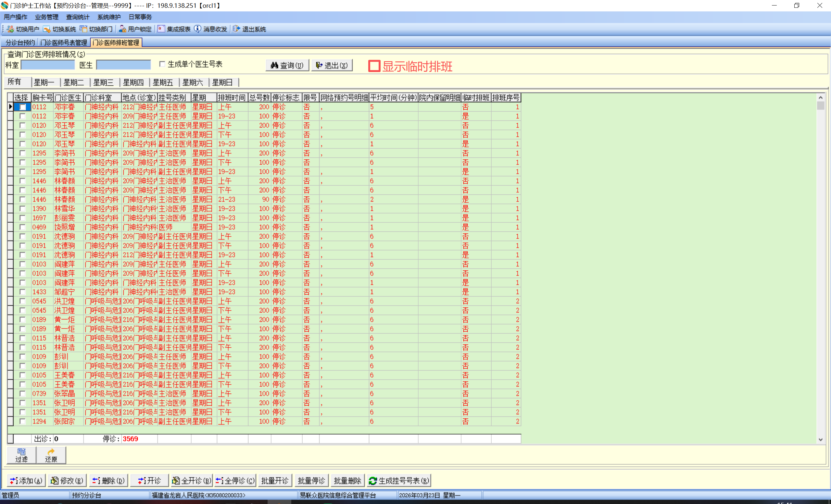Click the 查询(U) search button
831x504 pixels.
coord(287,65)
